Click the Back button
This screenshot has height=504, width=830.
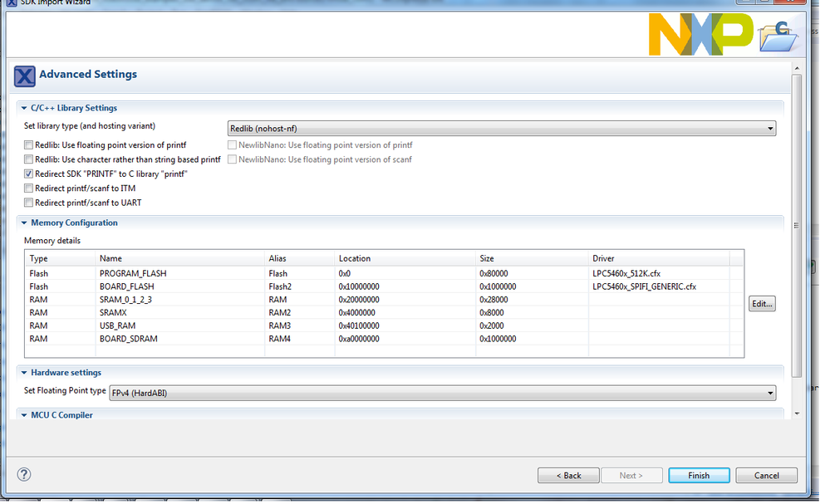coord(568,476)
